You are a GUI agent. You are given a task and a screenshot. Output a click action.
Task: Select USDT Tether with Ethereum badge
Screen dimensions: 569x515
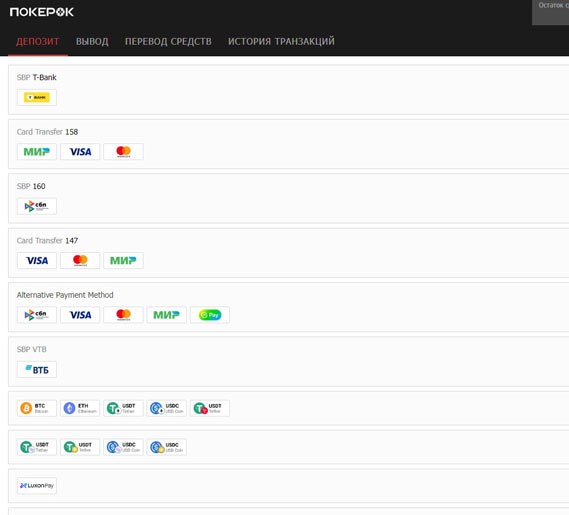click(123, 408)
